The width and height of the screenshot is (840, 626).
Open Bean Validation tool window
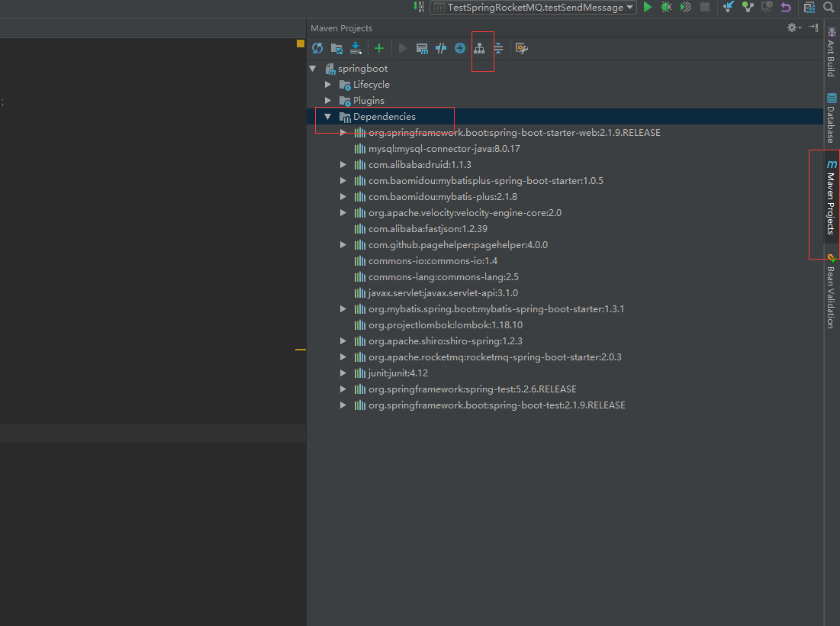click(832, 291)
